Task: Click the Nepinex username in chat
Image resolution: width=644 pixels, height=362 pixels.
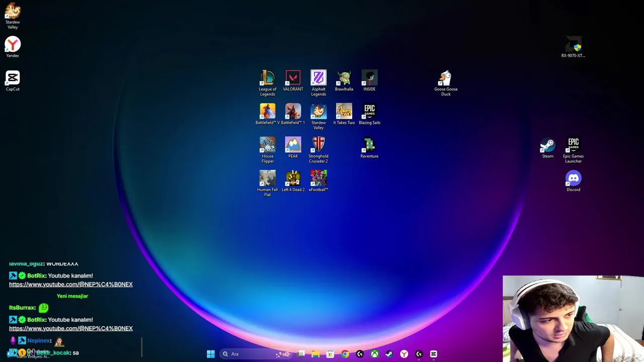Action: 39,341
